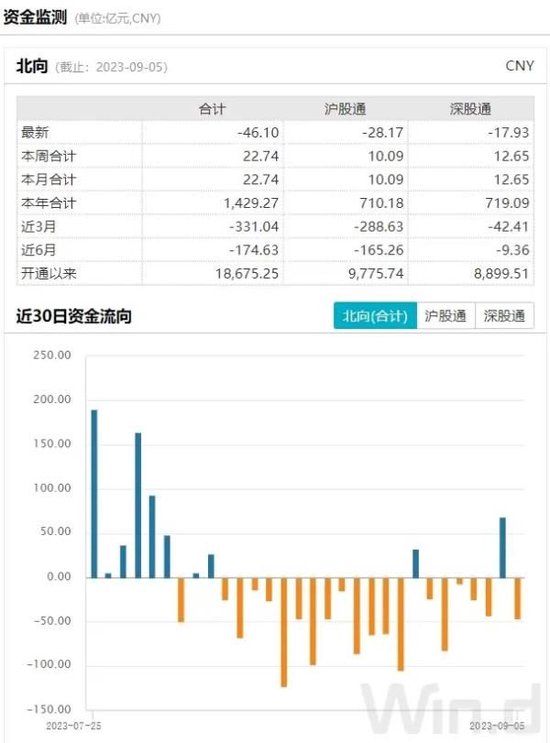Click the 9,775.74 cell
The height and width of the screenshot is (743, 550).
click(x=376, y=274)
